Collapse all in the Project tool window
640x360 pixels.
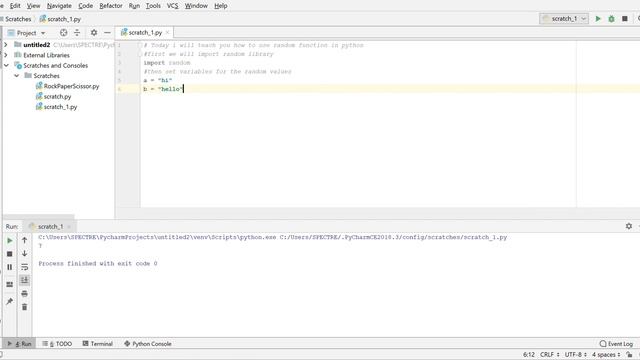tap(77, 33)
